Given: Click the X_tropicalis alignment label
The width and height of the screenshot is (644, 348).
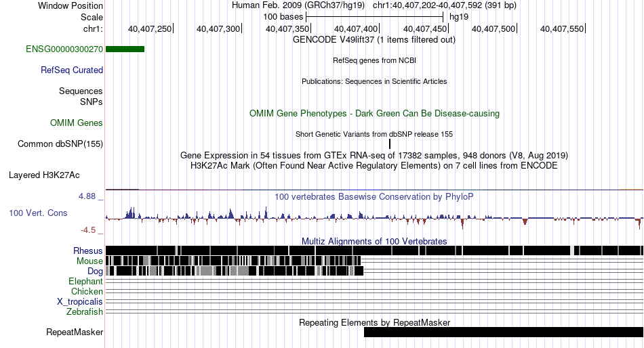Looking at the screenshot, I should coord(80,302).
